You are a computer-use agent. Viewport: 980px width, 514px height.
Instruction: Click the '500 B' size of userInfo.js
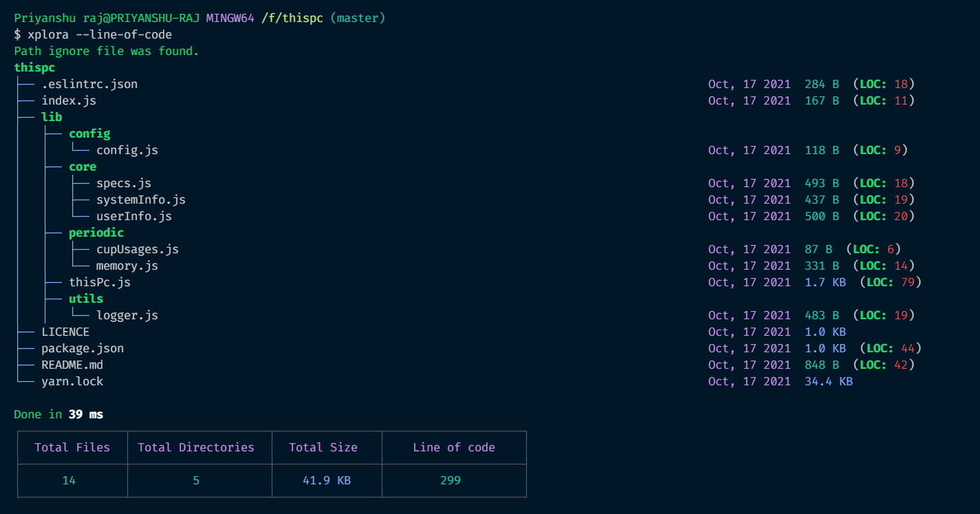(822, 216)
